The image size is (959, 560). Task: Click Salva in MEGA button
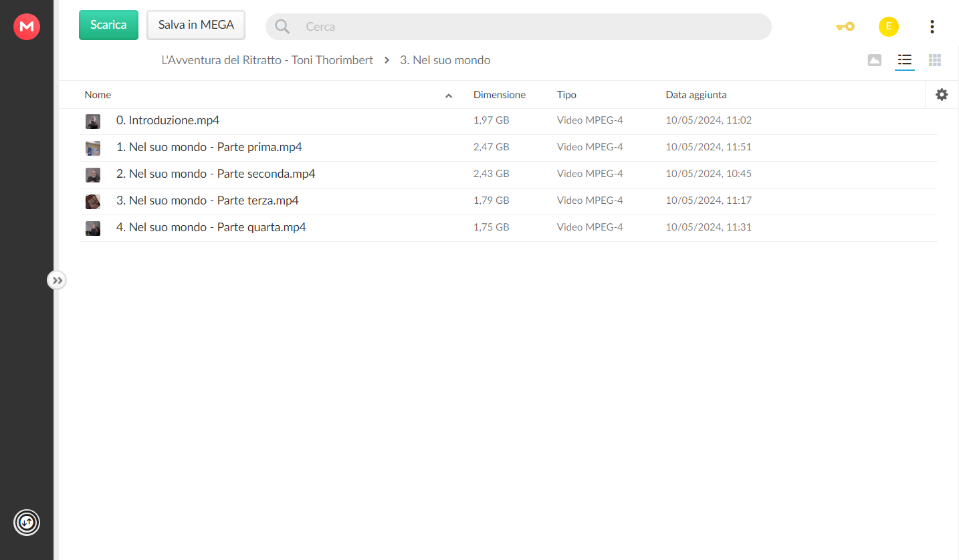(x=196, y=25)
